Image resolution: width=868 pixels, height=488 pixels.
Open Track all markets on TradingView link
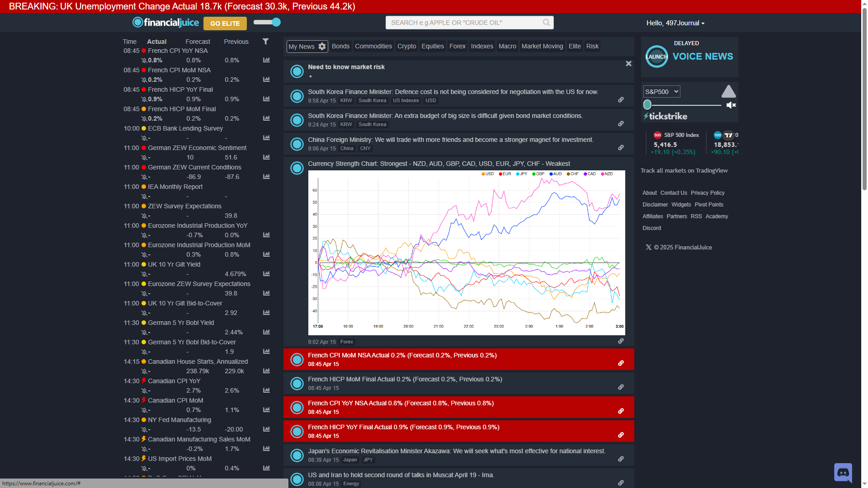click(684, 171)
